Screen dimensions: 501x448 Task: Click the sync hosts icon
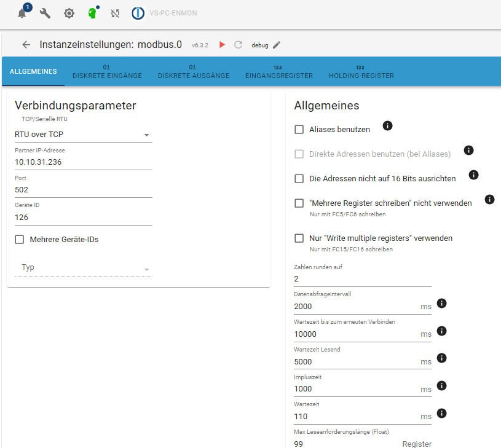115,13
